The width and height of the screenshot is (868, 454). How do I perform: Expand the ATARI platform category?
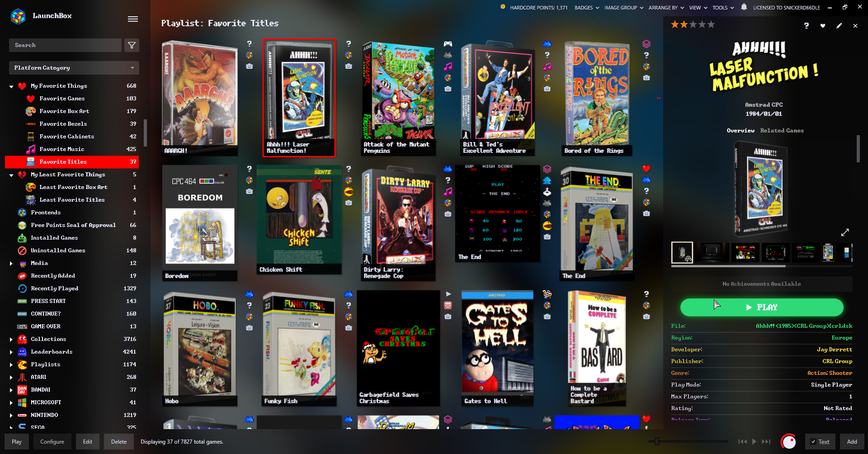tap(11, 377)
